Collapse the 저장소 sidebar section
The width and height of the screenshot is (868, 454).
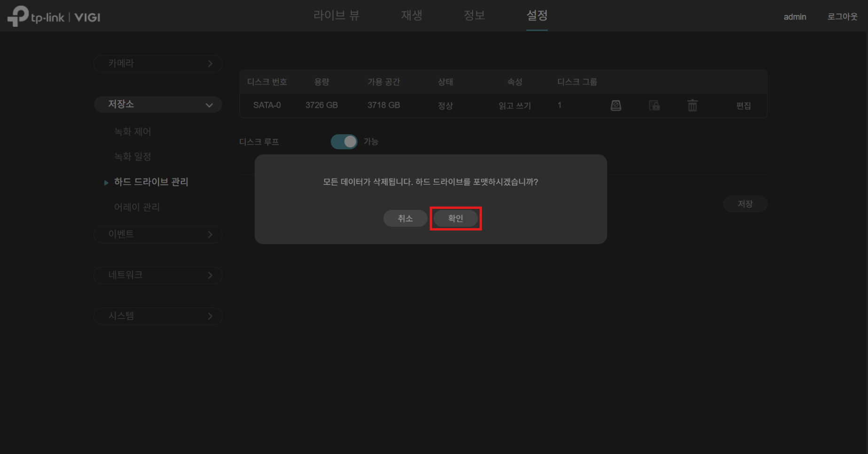point(158,104)
